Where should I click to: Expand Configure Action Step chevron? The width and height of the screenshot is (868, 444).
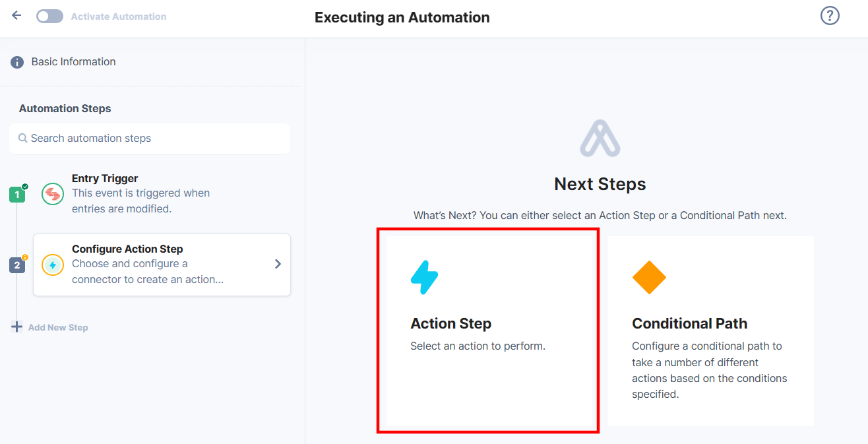278,264
